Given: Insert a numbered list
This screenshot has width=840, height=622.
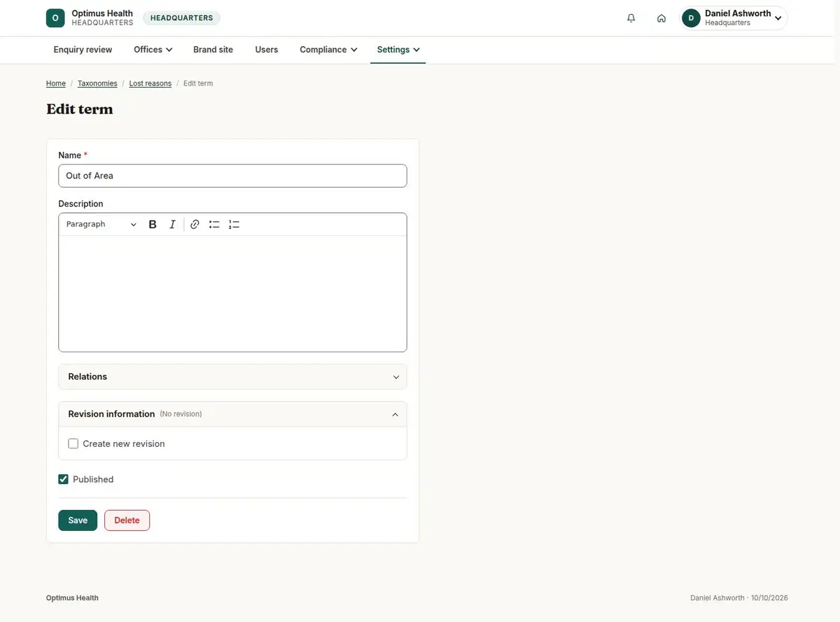Looking at the screenshot, I should coord(234,224).
